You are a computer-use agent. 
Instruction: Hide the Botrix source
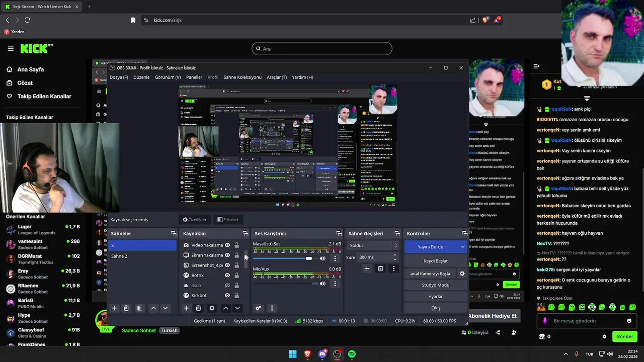[227, 276]
